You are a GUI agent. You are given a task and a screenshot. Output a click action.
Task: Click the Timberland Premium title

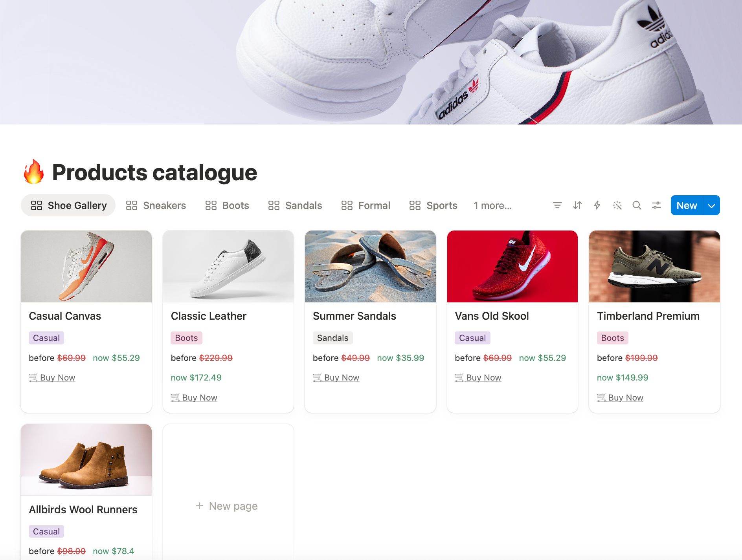point(648,316)
